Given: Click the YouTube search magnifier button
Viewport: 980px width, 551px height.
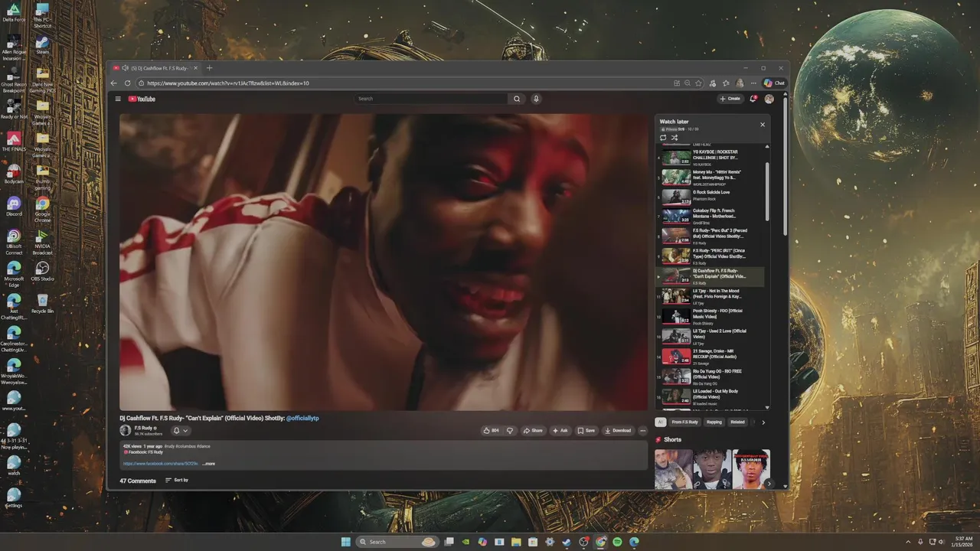Looking at the screenshot, I should click(x=517, y=99).
